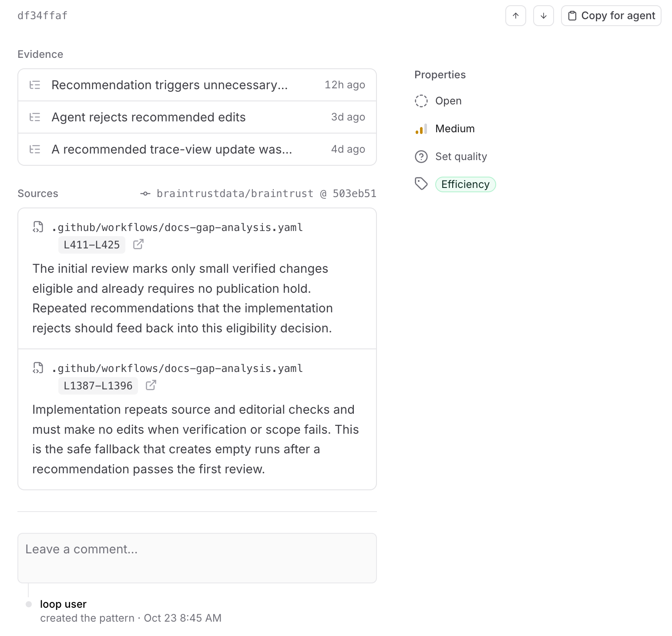Open 'A recommended trace-view update was...' evidence
This screenshot has width=672, height=636.
[x=197, y=149]
